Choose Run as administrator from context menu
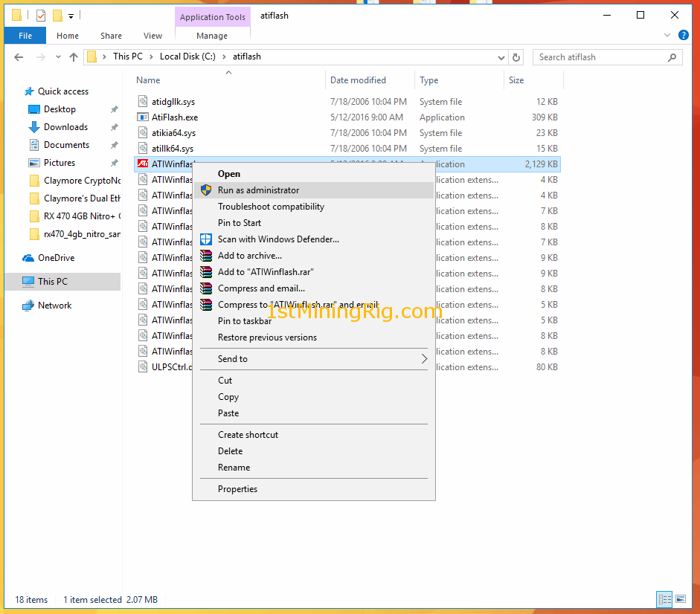Viewport: 700px width, 614px height. click(x=258, y=190)
